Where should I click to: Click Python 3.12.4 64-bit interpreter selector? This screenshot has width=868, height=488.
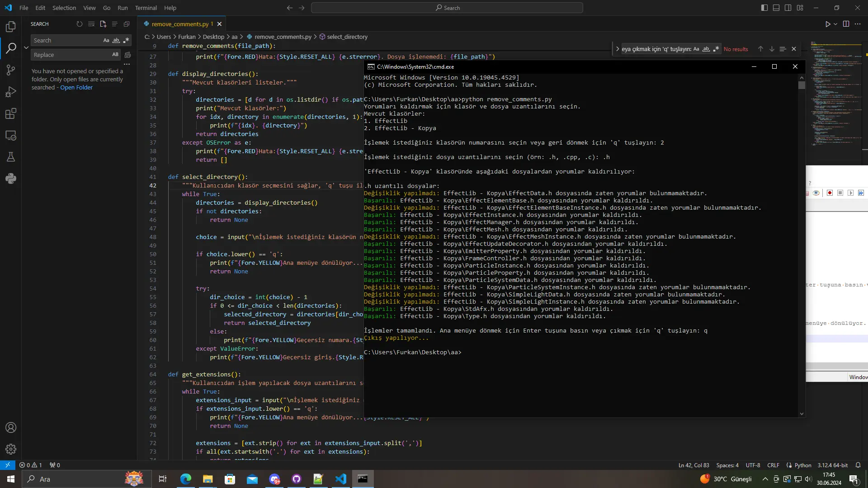point(833,465)
